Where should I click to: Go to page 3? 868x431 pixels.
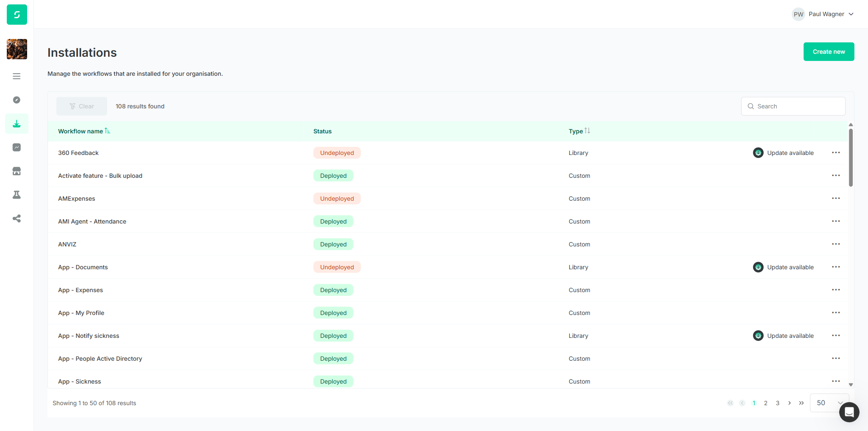click(x=777, y=403)
